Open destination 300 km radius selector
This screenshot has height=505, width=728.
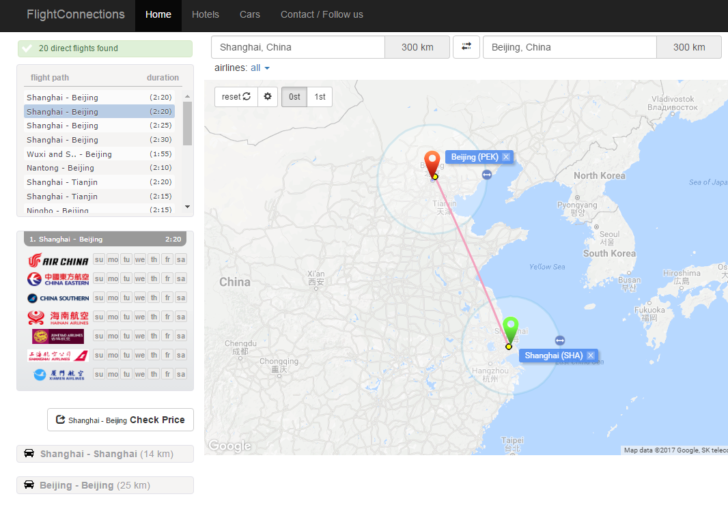(x=689, y=47)
